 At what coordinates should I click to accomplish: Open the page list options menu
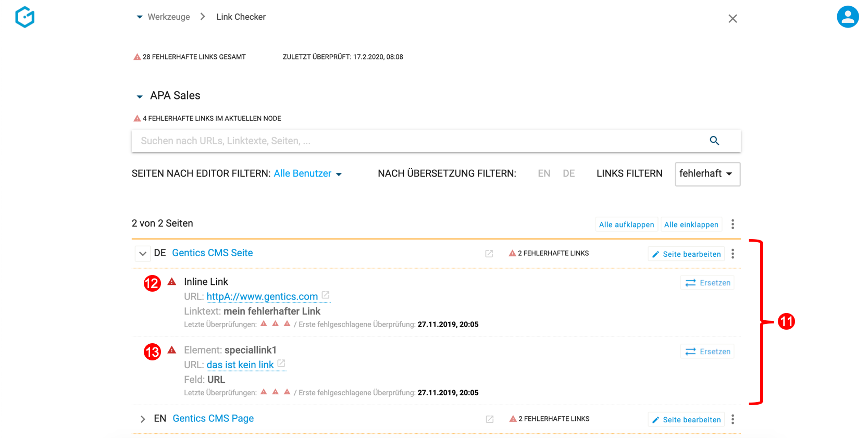[x=733, y=224]
